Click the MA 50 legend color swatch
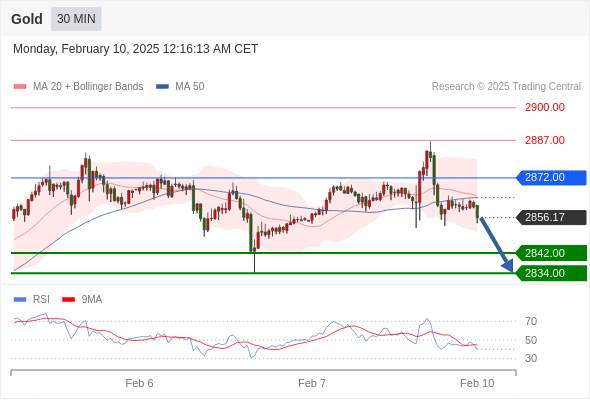Image resolution: width=590 pixels, height=400 pixels. [x=162, y=87]
